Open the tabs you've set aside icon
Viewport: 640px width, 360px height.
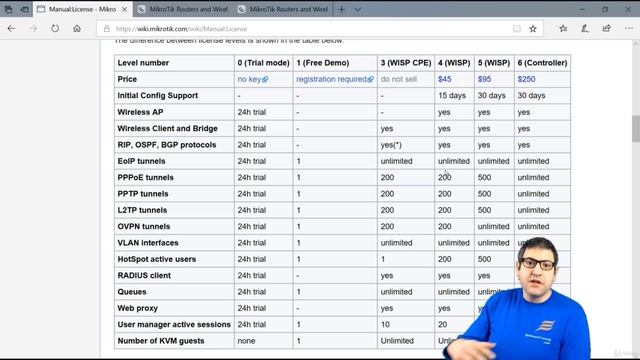point(9,9)
